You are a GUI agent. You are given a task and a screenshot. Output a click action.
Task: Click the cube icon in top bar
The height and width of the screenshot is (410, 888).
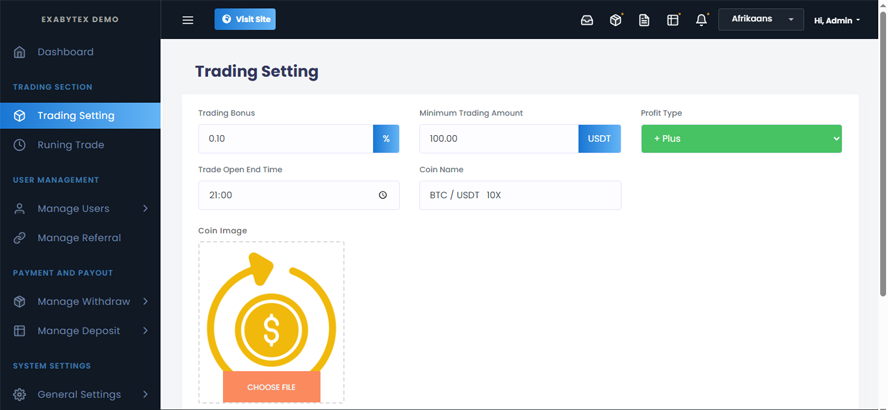616,20
